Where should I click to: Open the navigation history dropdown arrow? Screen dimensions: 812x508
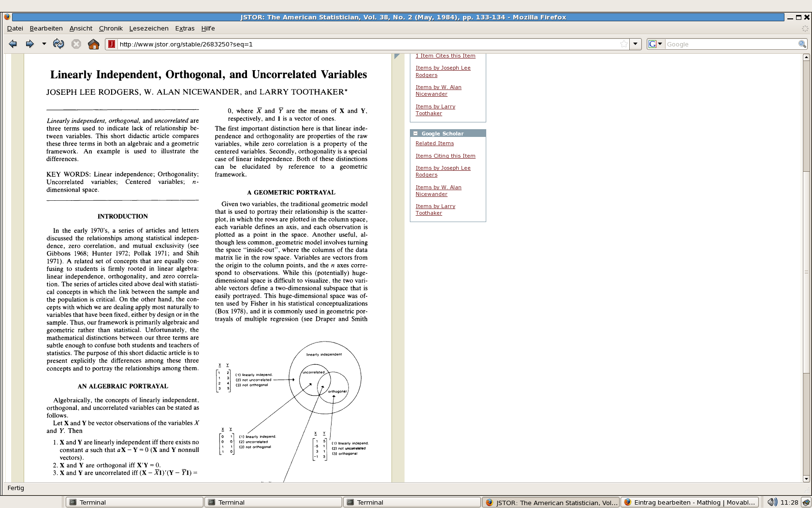(x=44, y=44)
